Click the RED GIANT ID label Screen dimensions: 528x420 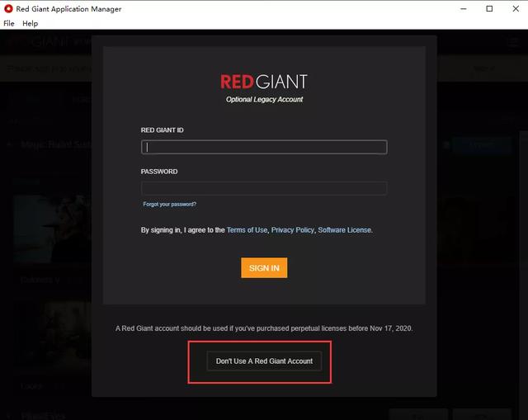(163, 130)
